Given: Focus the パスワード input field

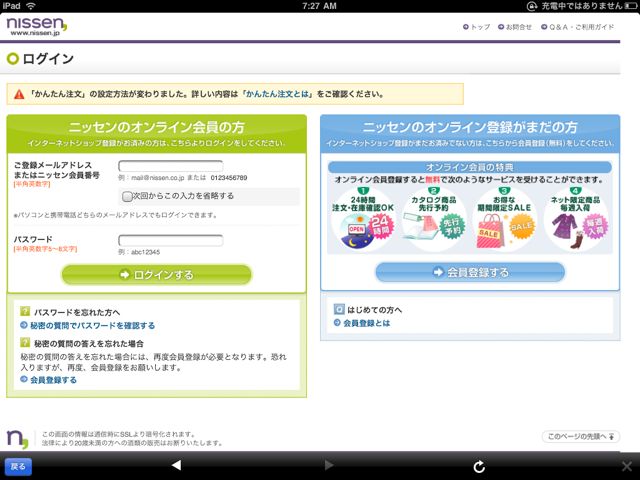Looking at the screenshot, I should (x=171, y=240).
